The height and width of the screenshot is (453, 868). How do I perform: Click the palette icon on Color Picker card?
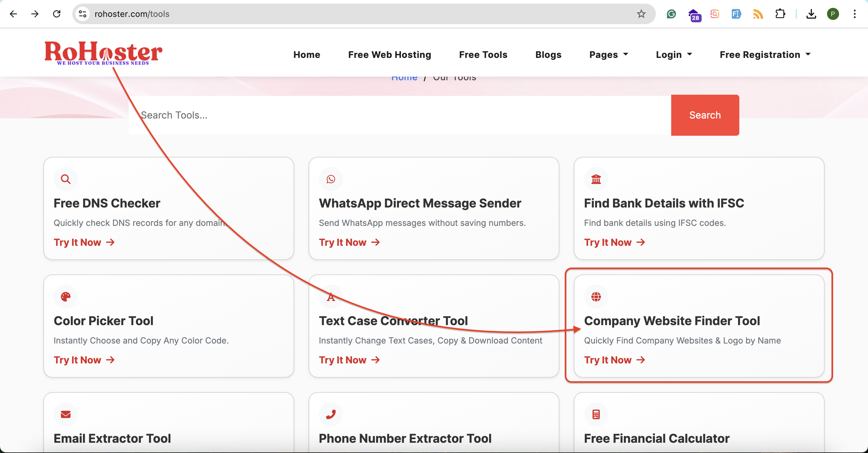[x=66, y=297]
